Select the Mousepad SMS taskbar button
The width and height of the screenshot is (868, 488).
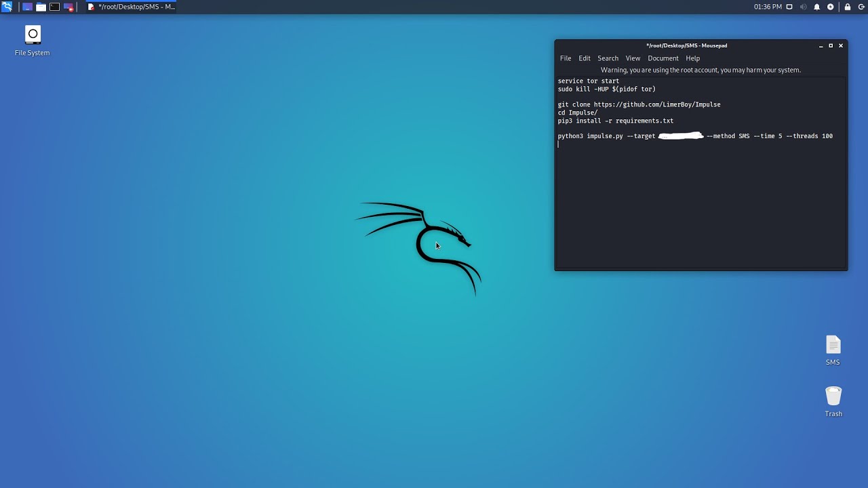coord(132,7)
